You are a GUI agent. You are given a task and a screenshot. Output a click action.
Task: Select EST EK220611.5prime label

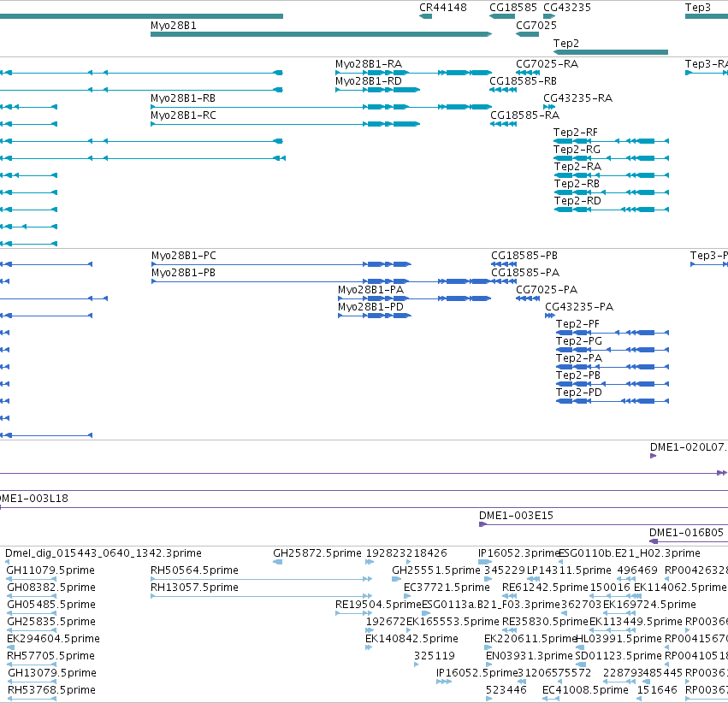[x=530, y=640]
